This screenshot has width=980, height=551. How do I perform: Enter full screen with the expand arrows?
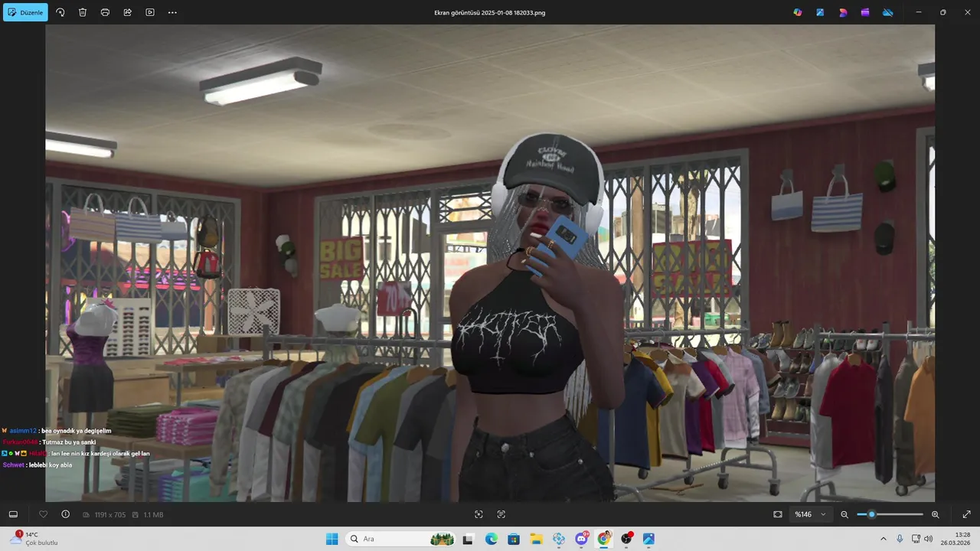click(x=966, y=514)
